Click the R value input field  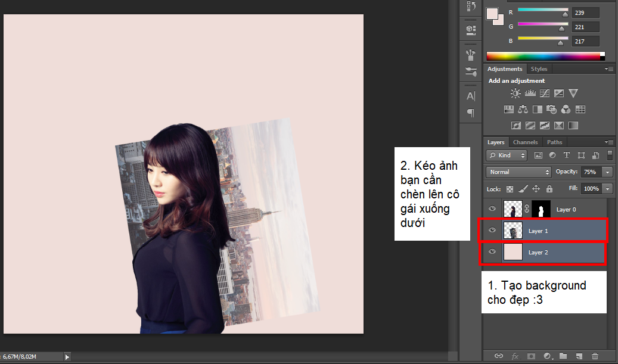click(585, 13)
